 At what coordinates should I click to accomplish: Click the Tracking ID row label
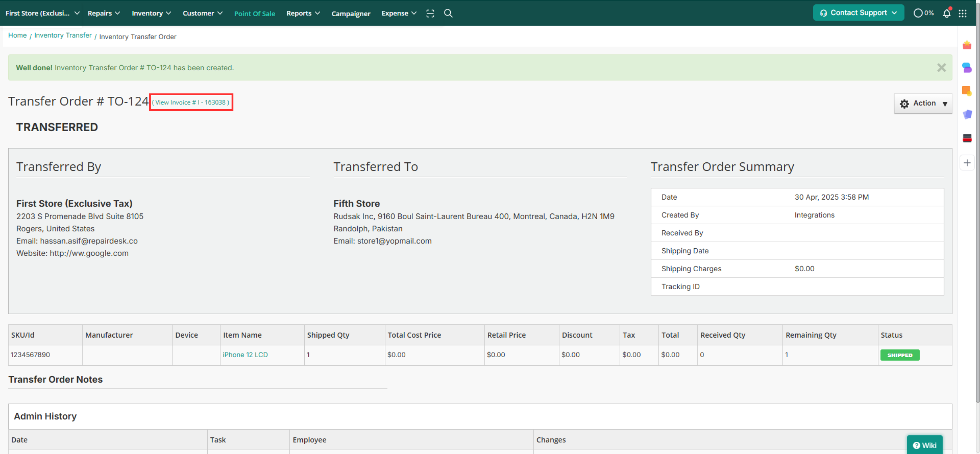680,287
